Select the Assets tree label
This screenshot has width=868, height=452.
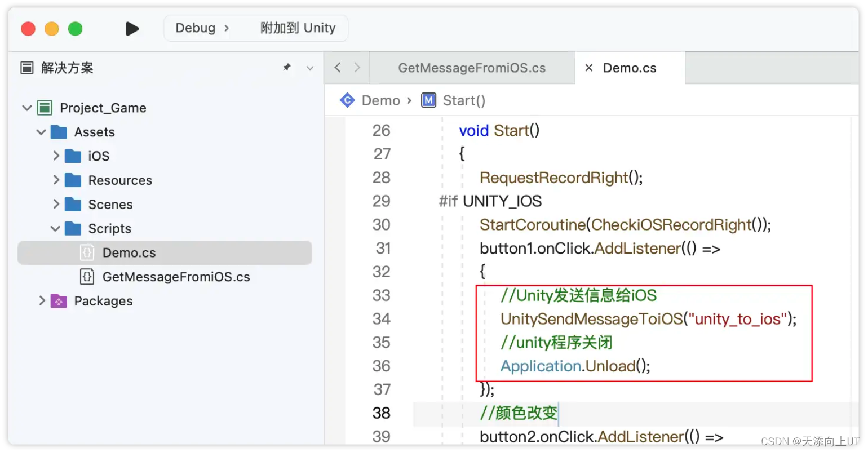[x=95, y=132]
